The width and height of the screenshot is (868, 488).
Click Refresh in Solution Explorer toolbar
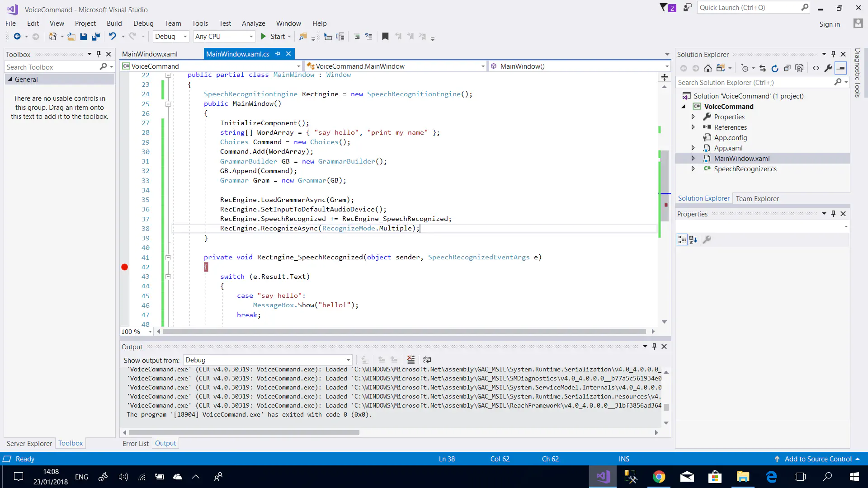775,68
